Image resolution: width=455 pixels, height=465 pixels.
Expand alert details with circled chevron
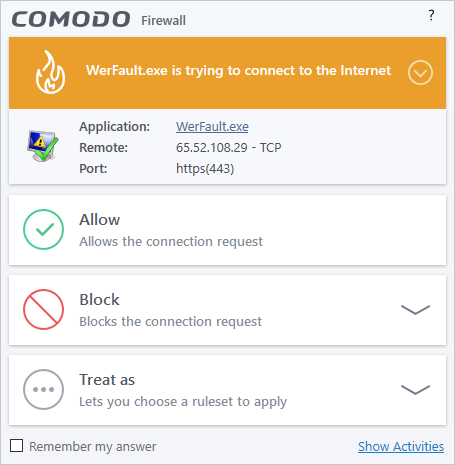420,72
